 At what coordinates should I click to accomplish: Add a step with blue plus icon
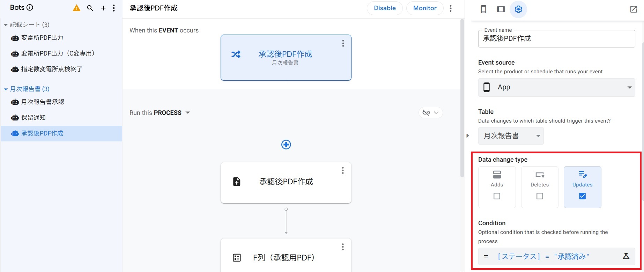[x=286, y=145]
